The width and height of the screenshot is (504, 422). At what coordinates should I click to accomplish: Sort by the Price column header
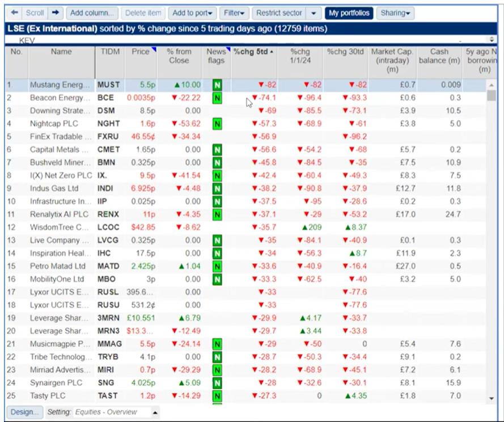(141, 62)
